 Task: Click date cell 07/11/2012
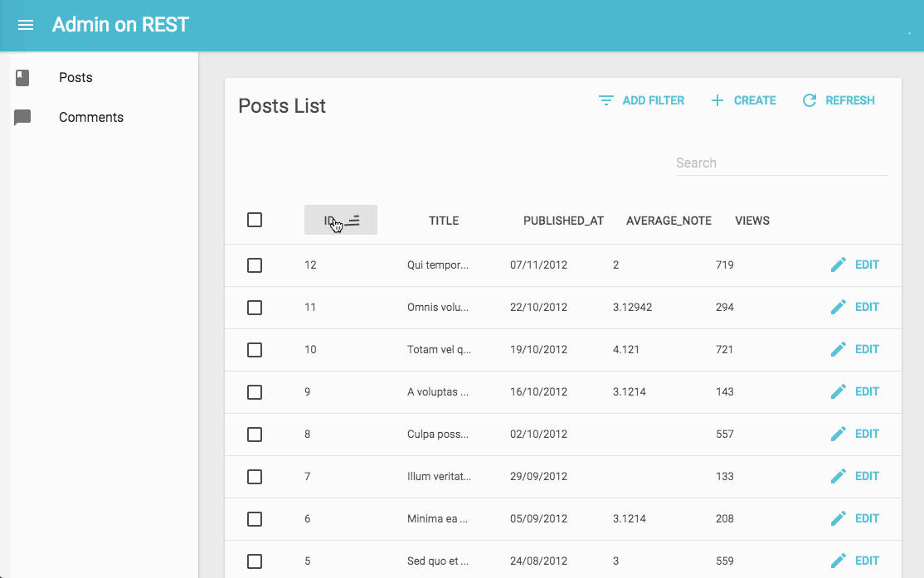pos(538,265)
